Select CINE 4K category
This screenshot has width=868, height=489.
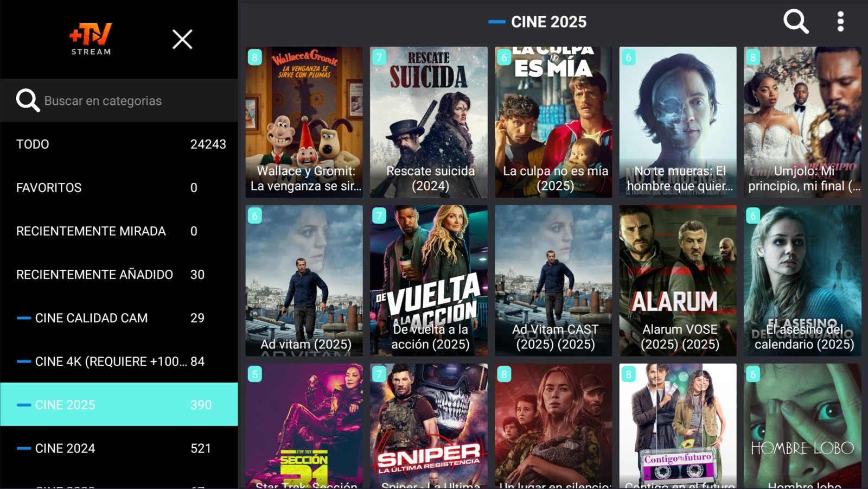coord(119,361)
